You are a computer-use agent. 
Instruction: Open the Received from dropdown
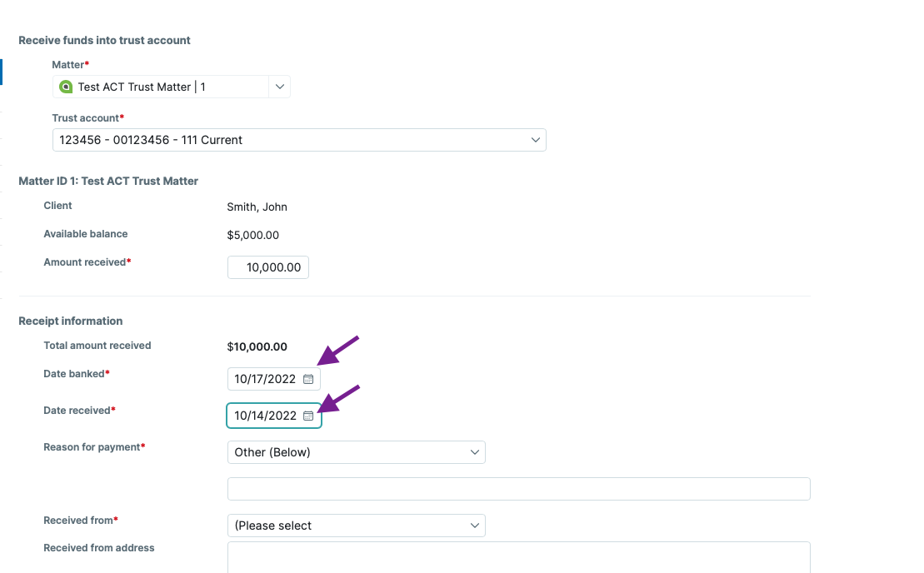[x=357, y=526]
